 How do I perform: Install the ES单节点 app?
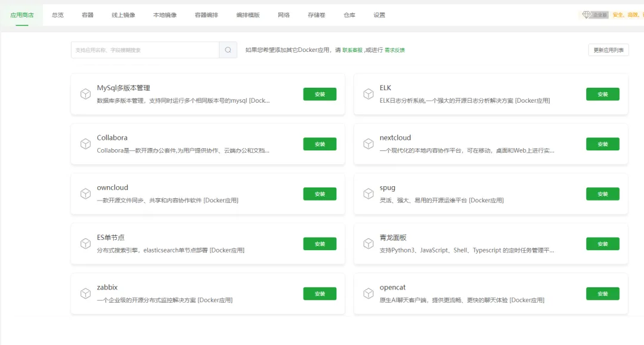(320, 244)
